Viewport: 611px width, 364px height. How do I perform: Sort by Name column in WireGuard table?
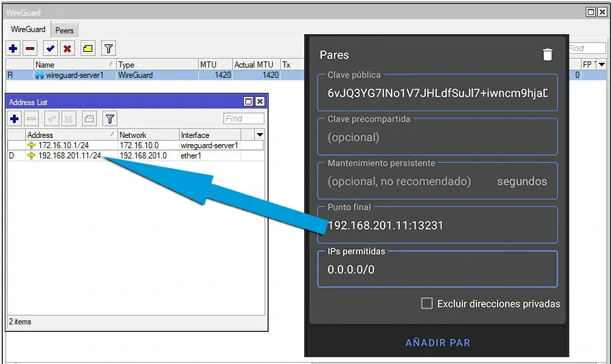coord(74,65)
